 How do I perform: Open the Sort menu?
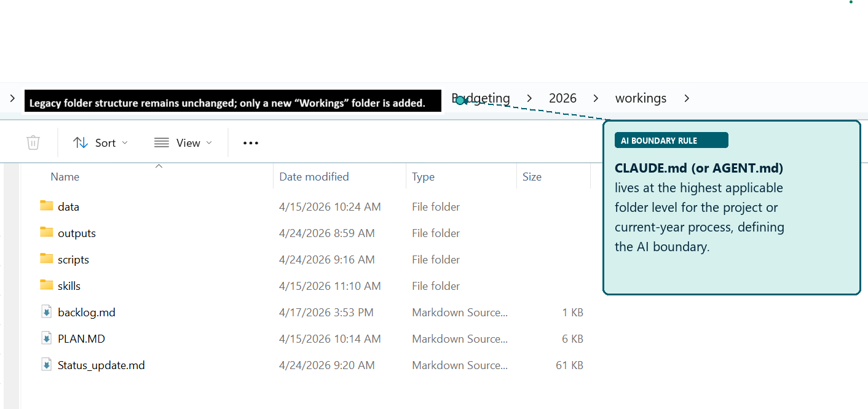coord(101,142)
